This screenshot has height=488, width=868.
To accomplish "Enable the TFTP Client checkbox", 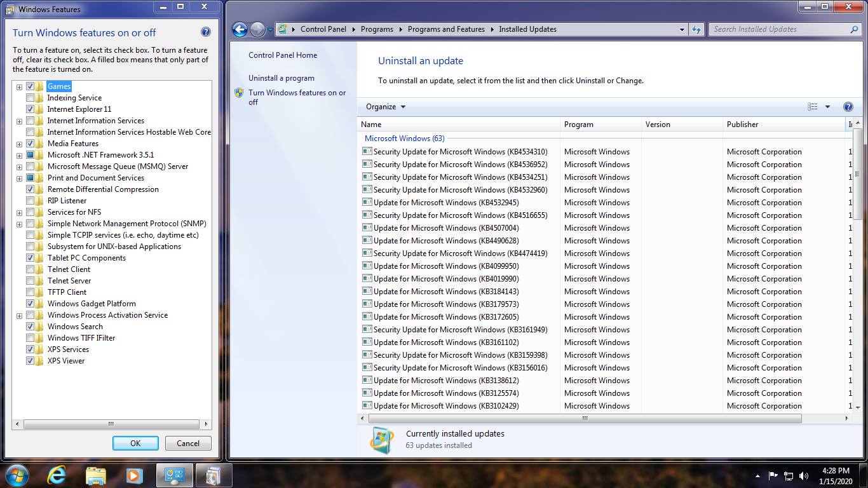I will (30, 292).
